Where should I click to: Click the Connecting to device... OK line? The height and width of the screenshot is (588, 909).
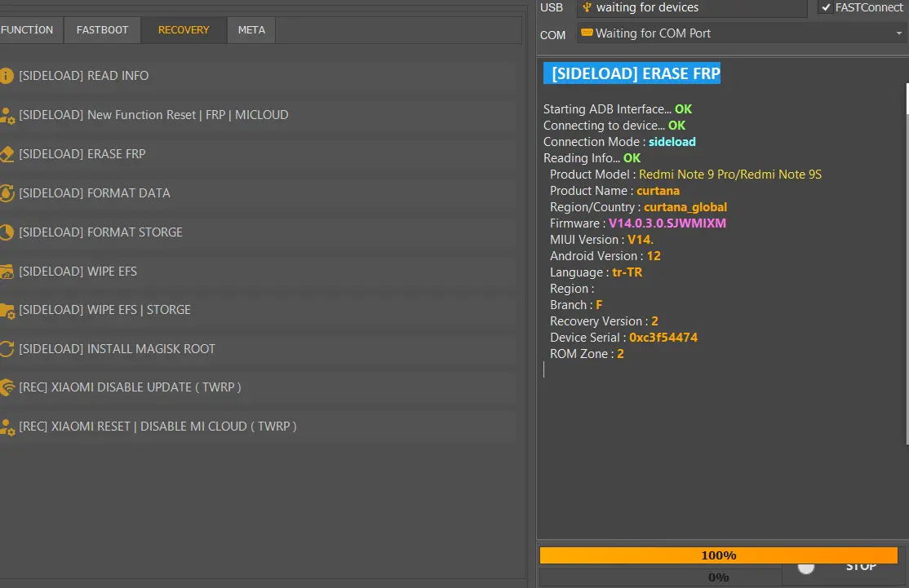(614, 126)
